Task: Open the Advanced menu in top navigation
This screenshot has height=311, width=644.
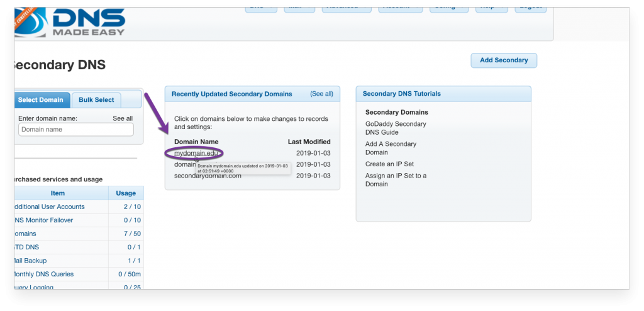Action: [x=347, y=9]
